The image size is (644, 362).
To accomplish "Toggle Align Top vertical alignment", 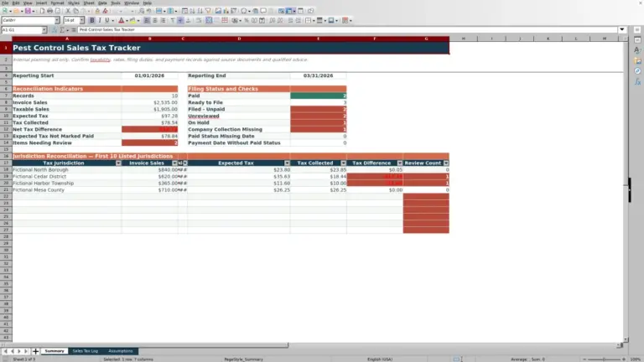I will click(x=173, y=20).
